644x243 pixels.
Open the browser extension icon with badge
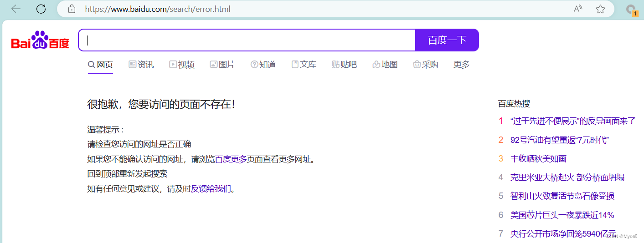[632, 10]
